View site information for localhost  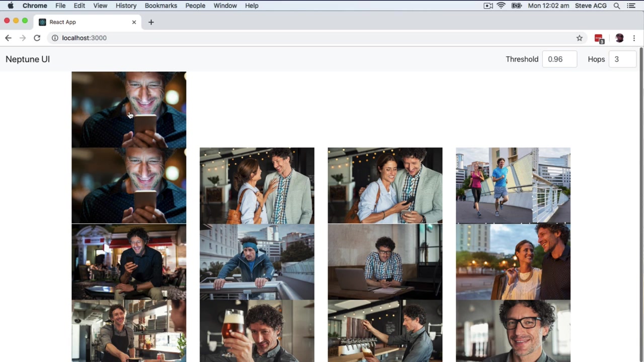[x=55, y=38]
